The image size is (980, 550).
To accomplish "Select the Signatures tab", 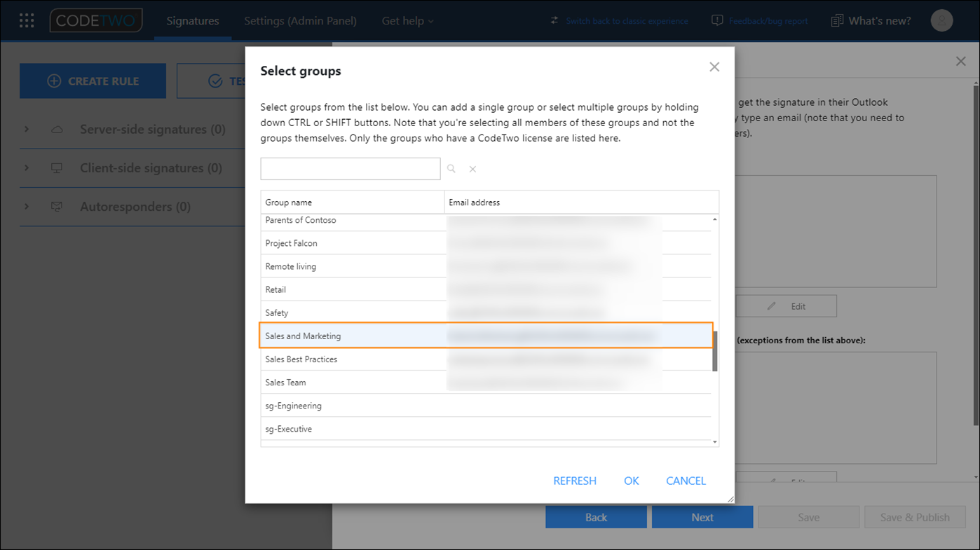I will point(193,20).
